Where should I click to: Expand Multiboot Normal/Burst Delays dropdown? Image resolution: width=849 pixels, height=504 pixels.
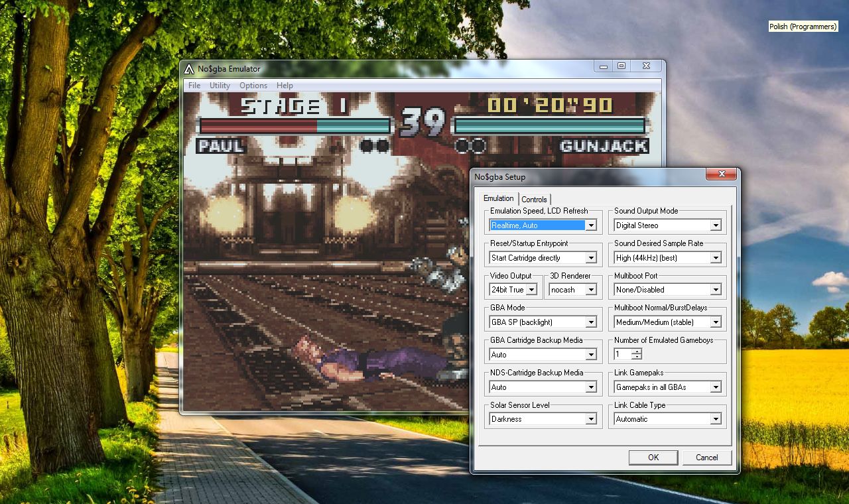point(715,322)
